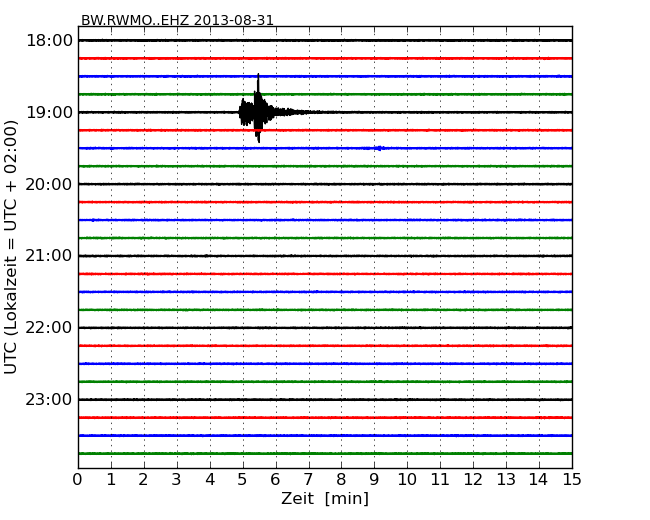Screen dimensions: 650x520
Task: Click the UTC Lokalzeit vertical axis label
Action: pyautogui.click(x=11, y=248)
